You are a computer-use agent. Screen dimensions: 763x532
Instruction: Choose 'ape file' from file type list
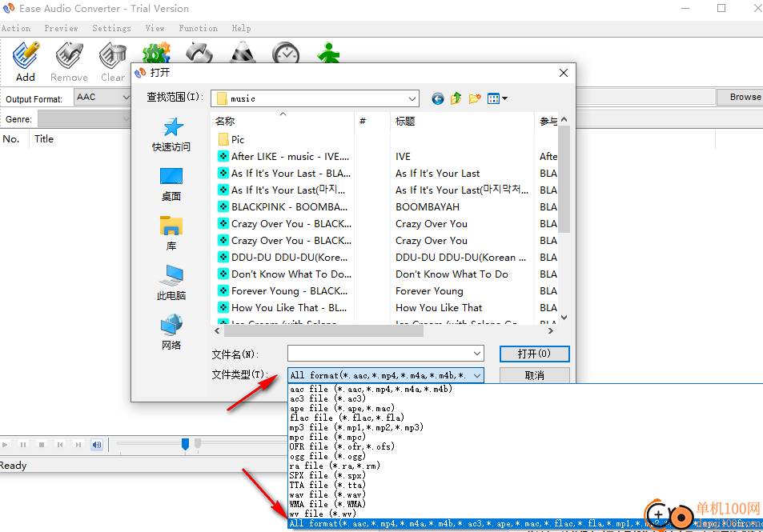(x=342, y=408)
